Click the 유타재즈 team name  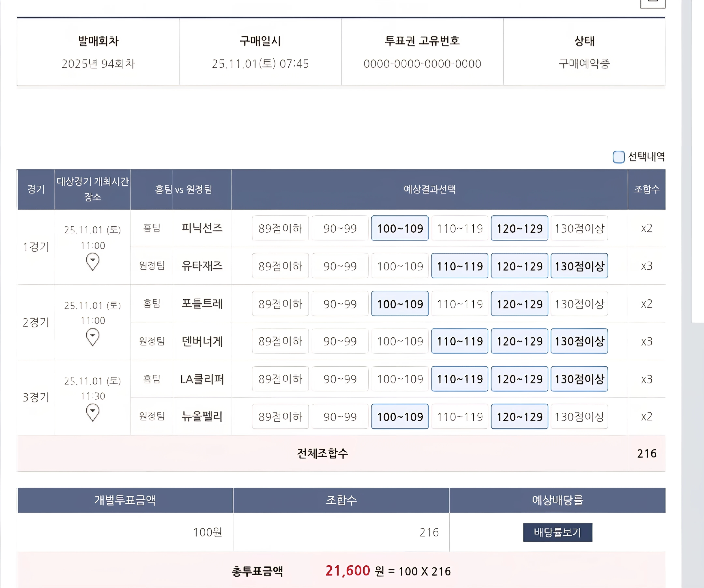tap(202, 266)
